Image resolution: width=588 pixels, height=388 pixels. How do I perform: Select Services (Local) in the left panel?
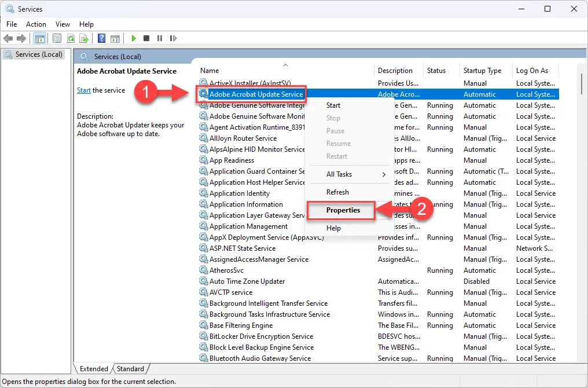[x=35, y=54]
